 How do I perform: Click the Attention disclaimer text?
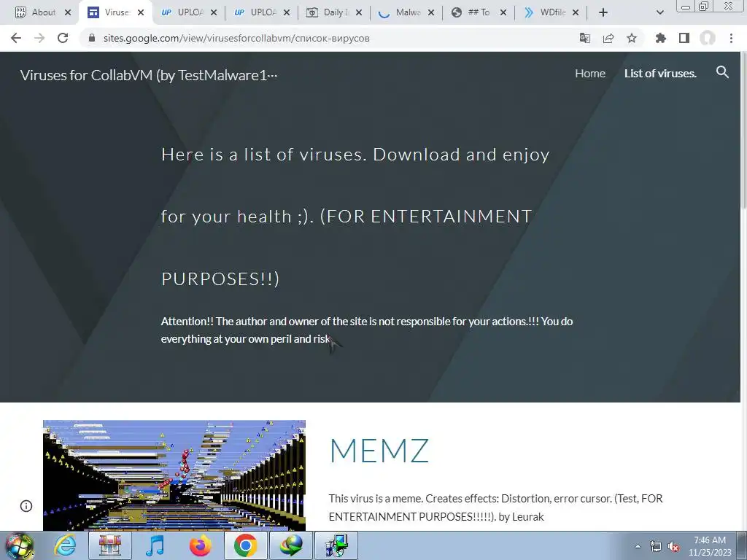pos(366,330)
